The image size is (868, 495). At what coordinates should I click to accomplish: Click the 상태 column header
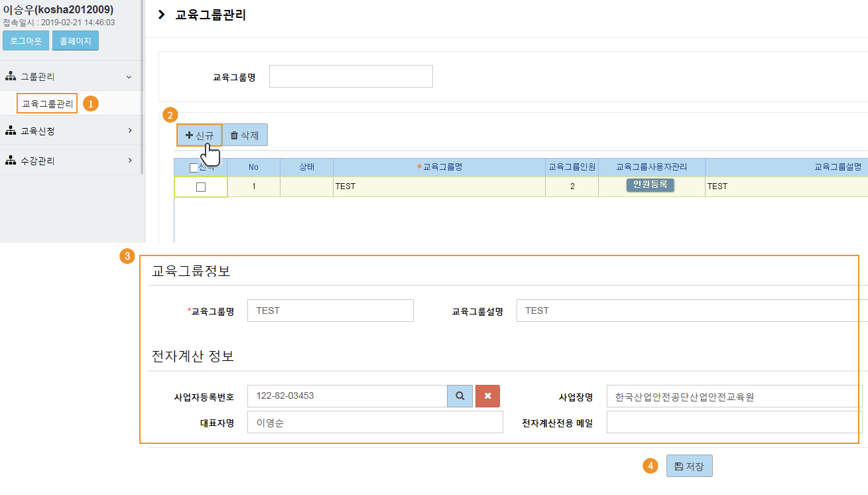[306, 167]
